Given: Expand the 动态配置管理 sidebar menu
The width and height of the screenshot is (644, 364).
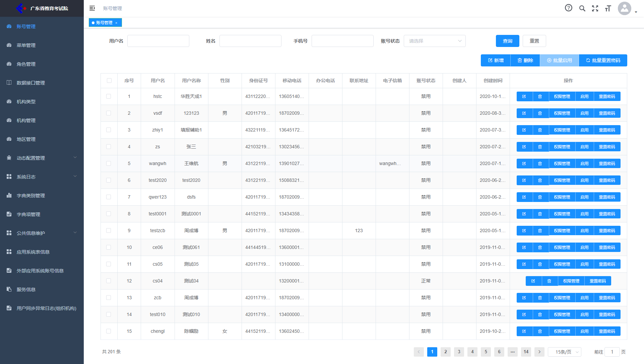Looking at the screenshot, I should (x=42, y=158).
